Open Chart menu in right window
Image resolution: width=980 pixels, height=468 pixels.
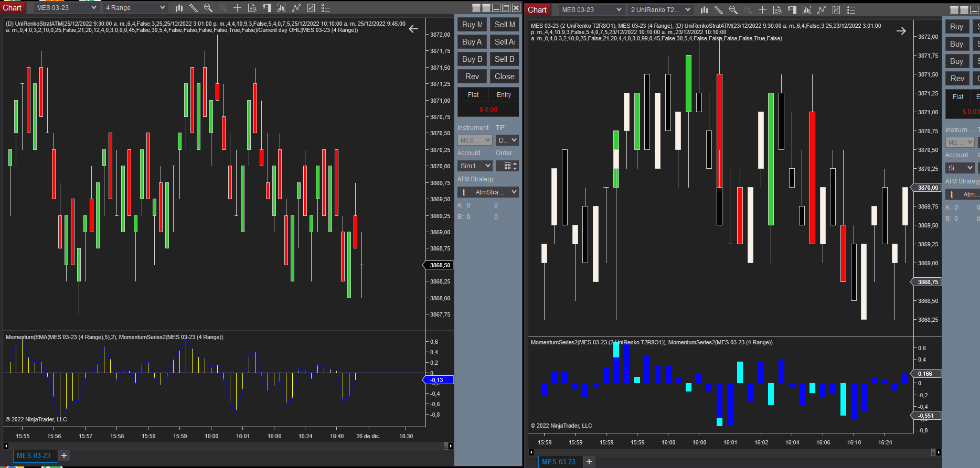(x=537, y=10)
